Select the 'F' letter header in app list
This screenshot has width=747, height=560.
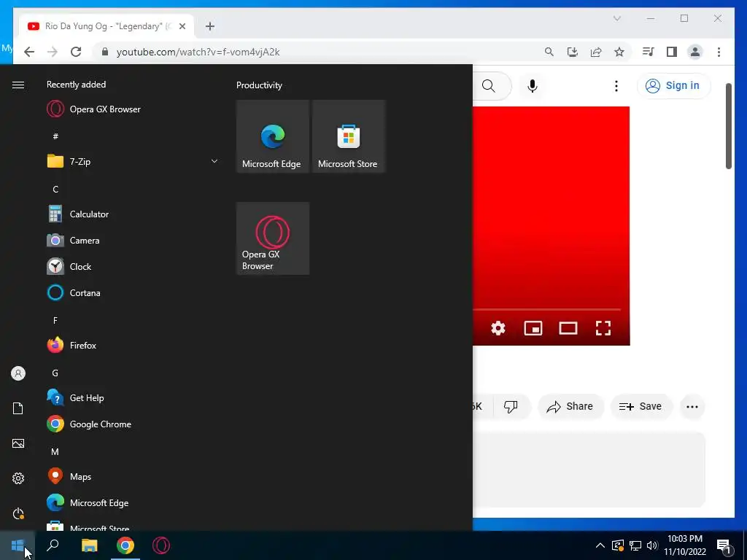point(55,321)
